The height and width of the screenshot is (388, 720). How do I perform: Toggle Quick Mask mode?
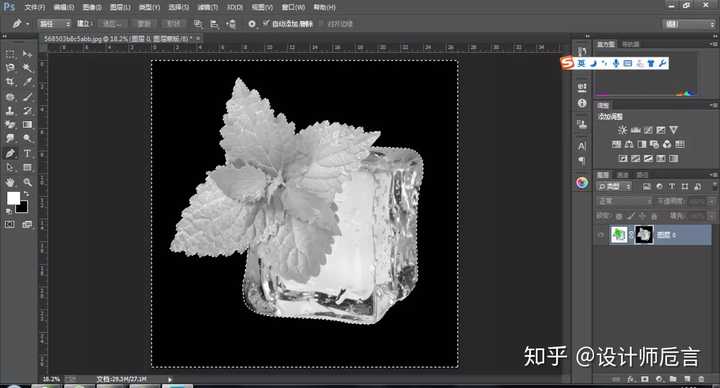coord(10,225)
